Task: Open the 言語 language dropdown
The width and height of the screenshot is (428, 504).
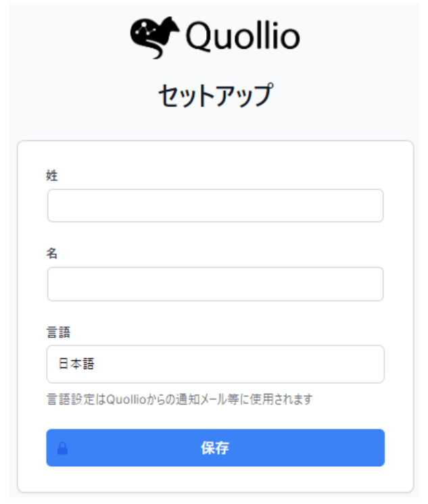Action: tap(215, 364)
